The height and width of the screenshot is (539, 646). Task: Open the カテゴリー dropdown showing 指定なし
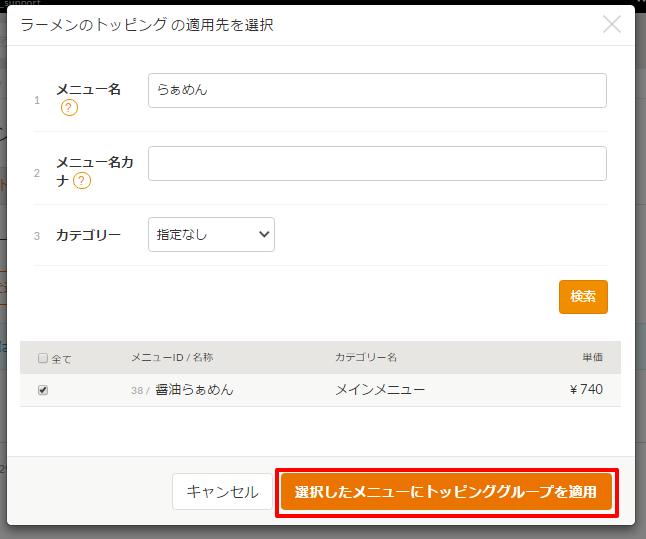coord(211,235)
